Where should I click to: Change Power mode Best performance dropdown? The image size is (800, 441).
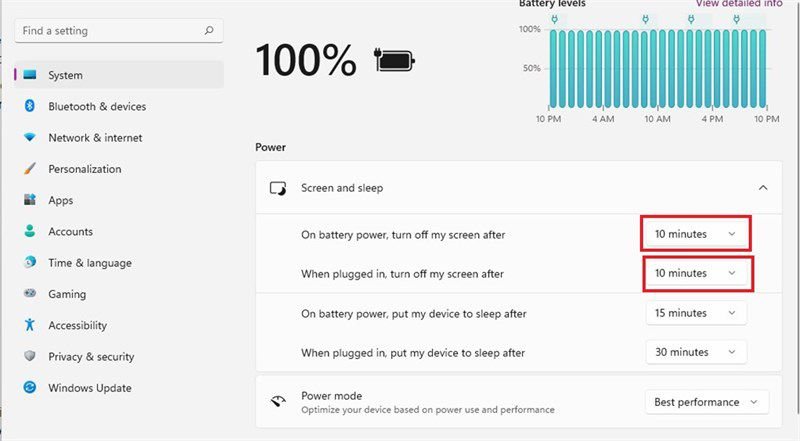point(707,402)
